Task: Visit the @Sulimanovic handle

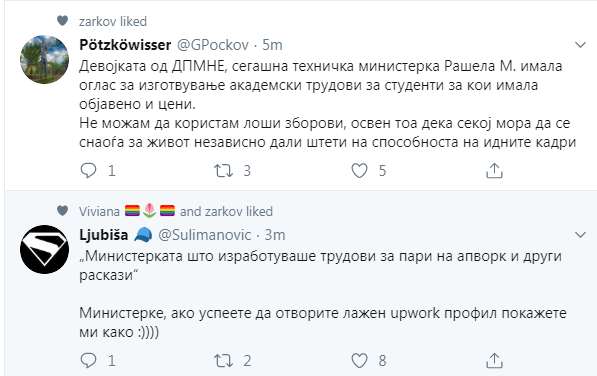Action: [204, 235]
